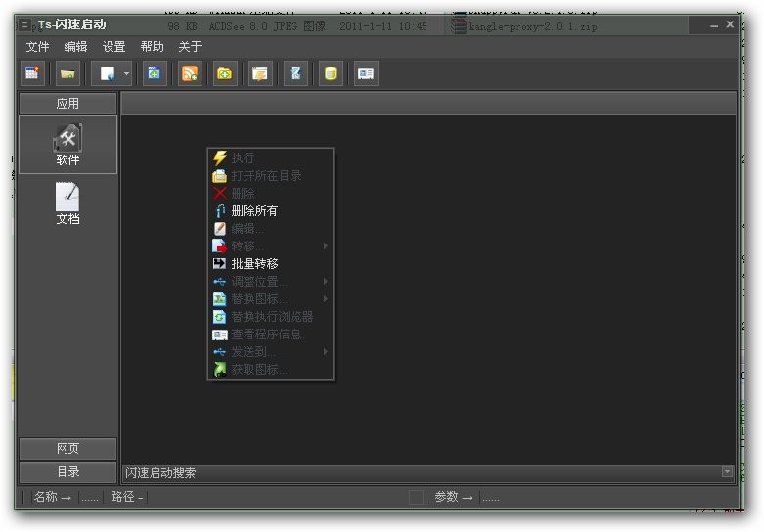Click the 查看程序信息 card icon
Image resolution: width=764 pixels, height=532 pixels.
click(220, 334)
